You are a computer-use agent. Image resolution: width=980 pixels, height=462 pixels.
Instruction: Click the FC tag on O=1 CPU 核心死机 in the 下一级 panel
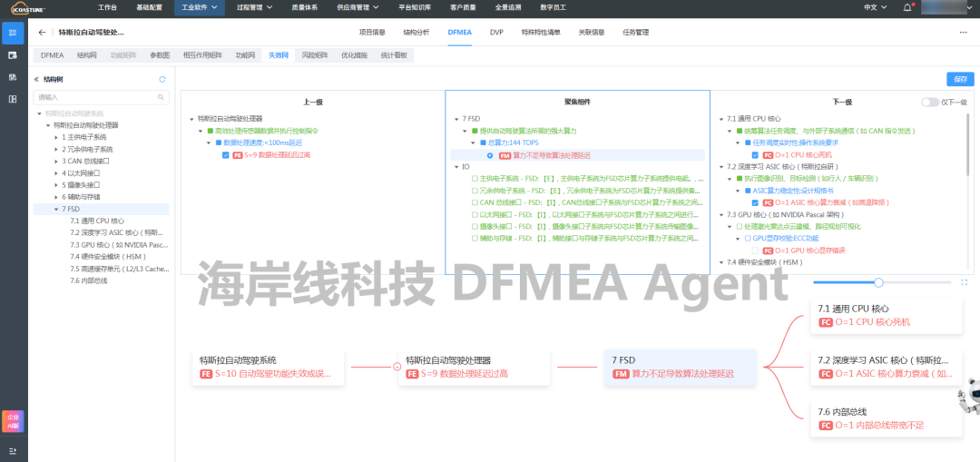769,154
